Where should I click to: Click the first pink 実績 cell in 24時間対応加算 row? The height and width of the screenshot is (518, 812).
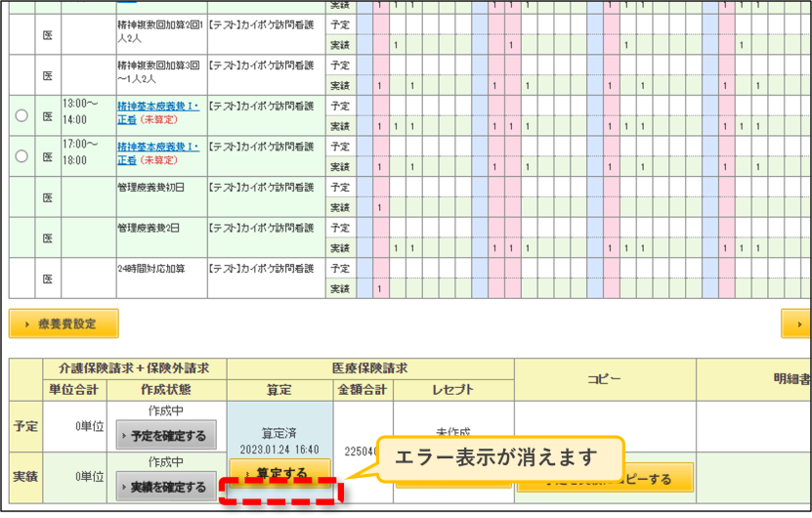click(x=381, y=288)
